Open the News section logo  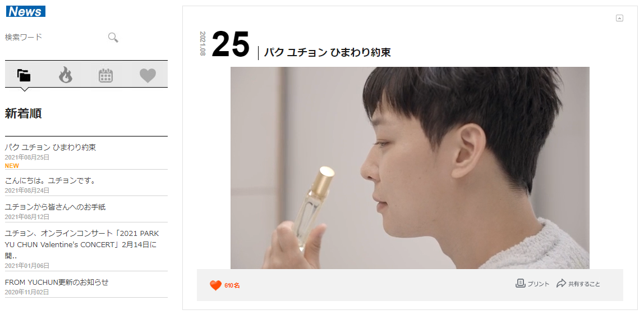click(x=25, y=11)
